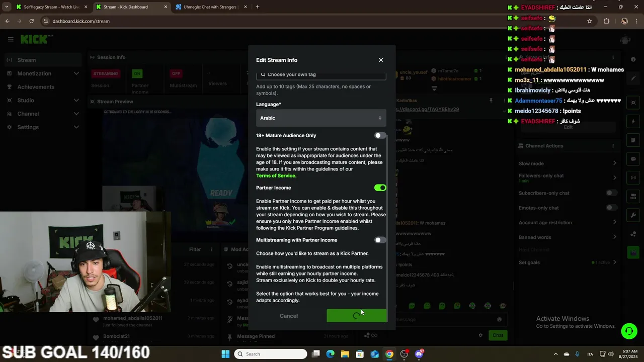Open Outlook from taskbar
Screen dimensions: 644x362
(x=374, y=354)
